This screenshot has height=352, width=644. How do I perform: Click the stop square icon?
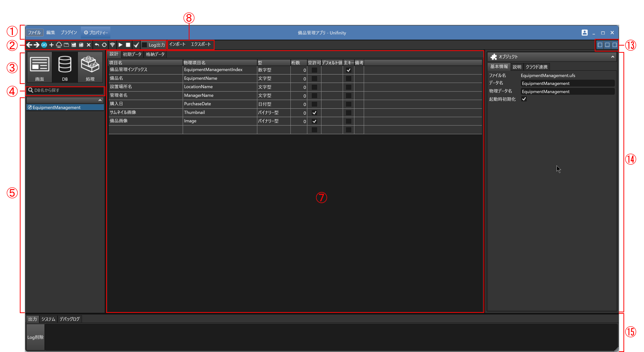pyautogui.click(x=128, y=45)
